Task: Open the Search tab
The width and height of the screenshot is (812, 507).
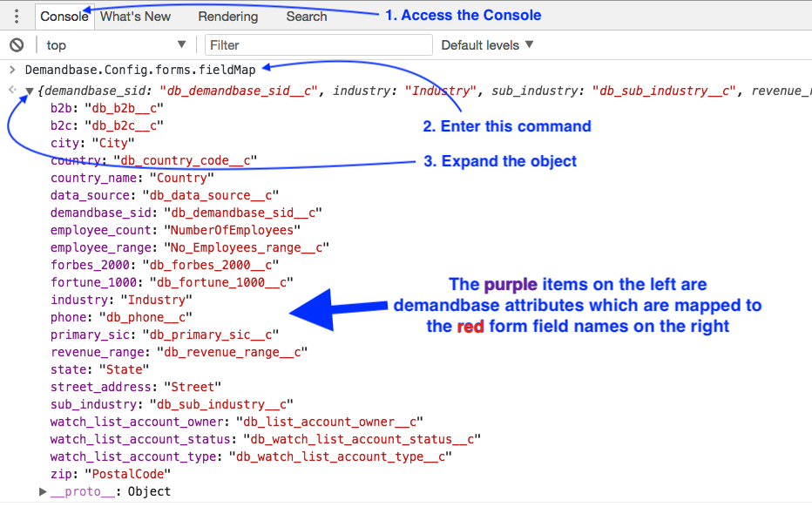Action: click(307, 17)
